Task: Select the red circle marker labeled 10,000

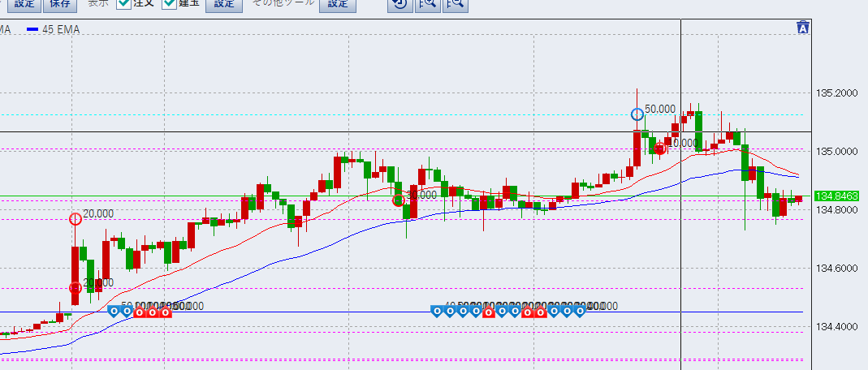Action: (660, 148)
